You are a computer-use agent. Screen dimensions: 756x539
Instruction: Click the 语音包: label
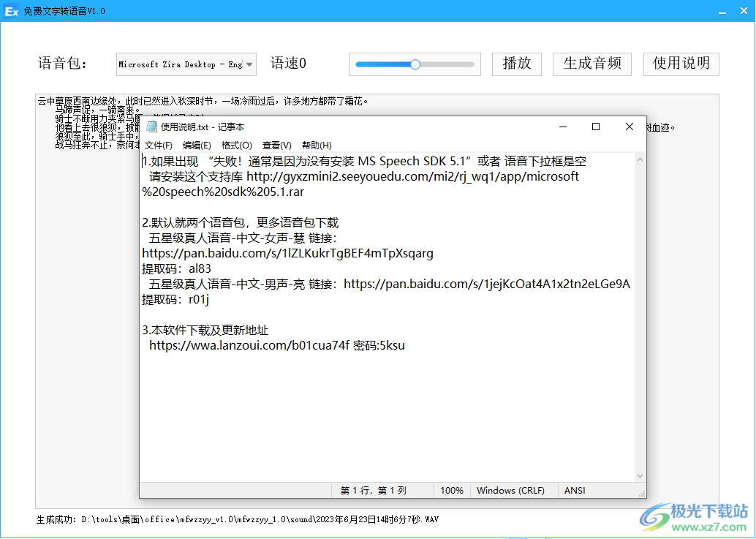tap(63, 64)
